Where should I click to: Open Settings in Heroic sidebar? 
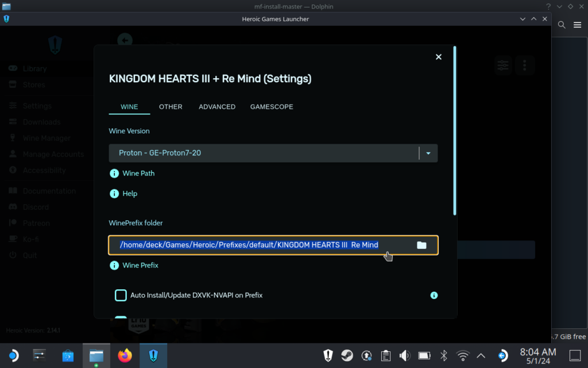(37, 106)
